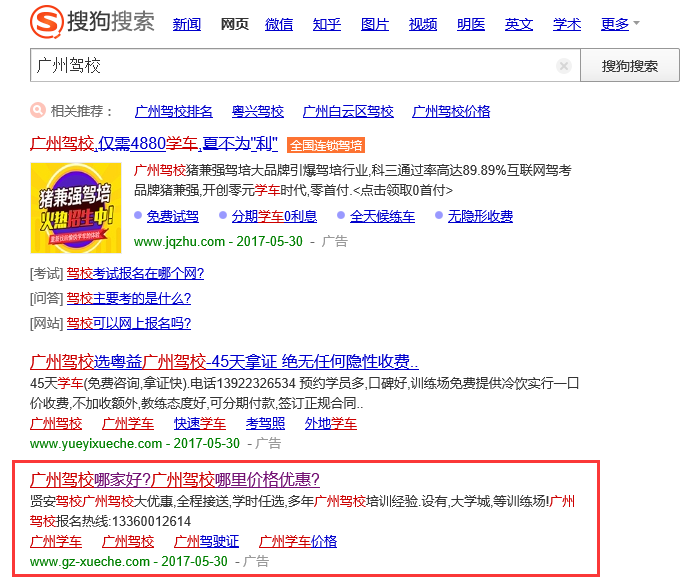Open the 学术 tab
692x585 pixels.
567,24
